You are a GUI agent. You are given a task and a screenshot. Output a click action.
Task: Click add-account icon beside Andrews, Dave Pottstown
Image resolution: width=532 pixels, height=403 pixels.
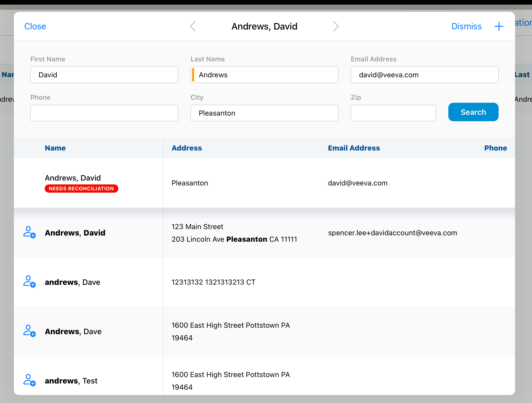click(29, 331)
